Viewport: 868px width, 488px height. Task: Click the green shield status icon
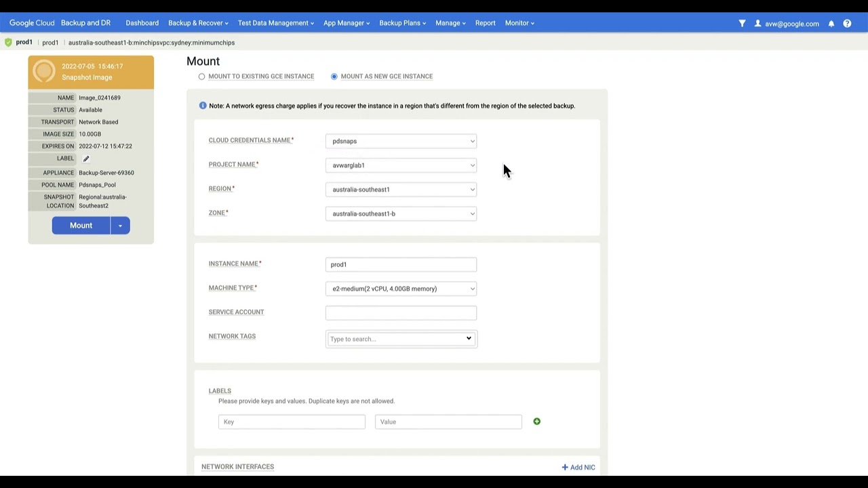(8, 42)
